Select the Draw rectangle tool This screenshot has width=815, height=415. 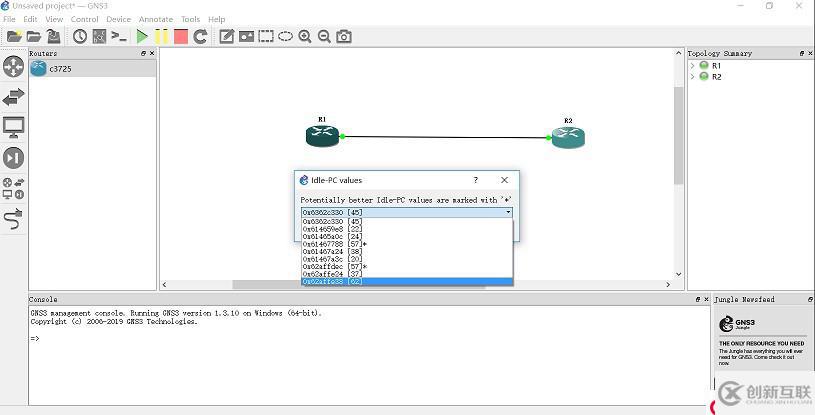point(266,36)
